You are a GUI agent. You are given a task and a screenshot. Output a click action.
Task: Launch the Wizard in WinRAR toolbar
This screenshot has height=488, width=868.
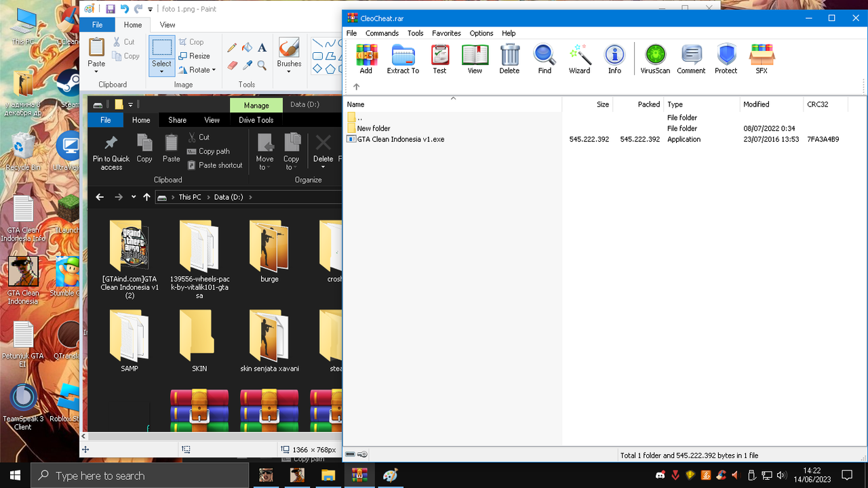click(x=580, y=59)
